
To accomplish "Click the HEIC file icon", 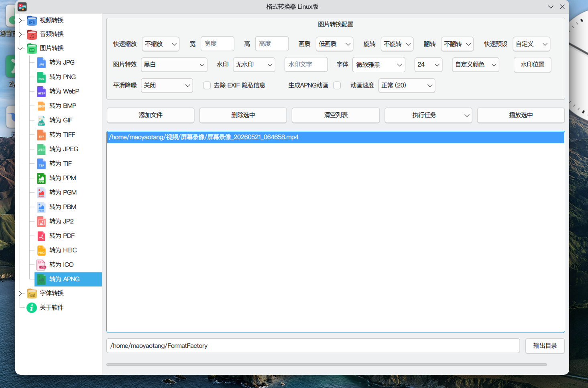I will pyautogui.click(x=41, y=251).
